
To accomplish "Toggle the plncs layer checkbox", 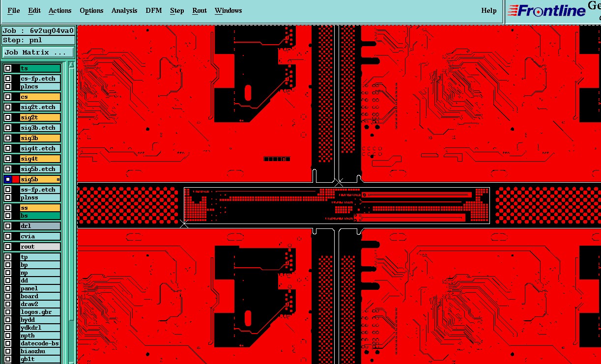I will click(8, 86).
